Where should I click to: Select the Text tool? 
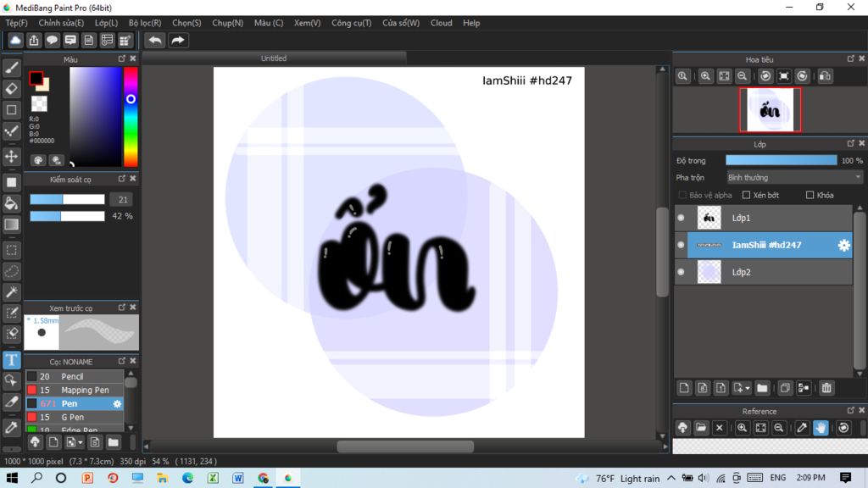click(12, 360)
